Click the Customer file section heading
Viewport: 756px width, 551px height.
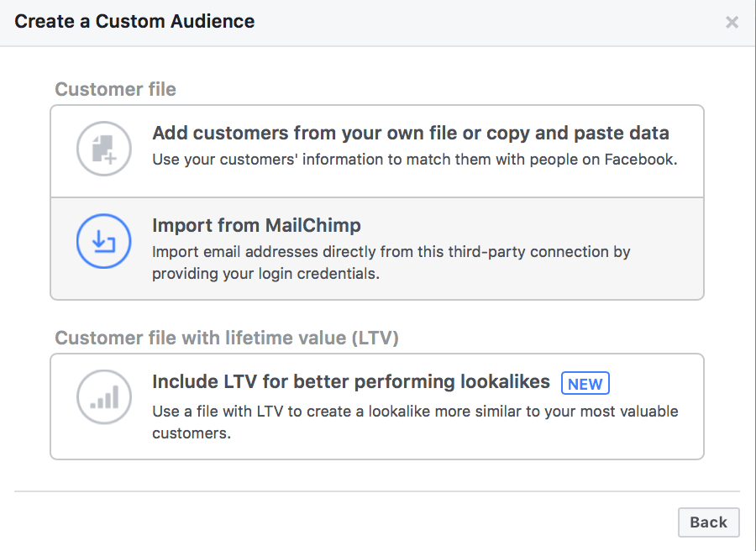115,89
